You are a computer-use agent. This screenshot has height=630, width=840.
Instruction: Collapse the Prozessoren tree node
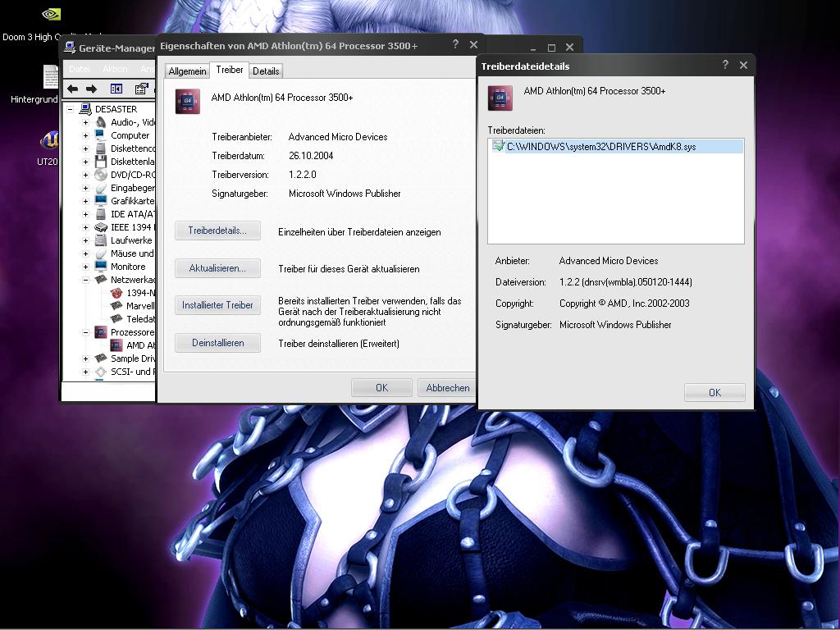pyautogui.click(x=85, y=332)
